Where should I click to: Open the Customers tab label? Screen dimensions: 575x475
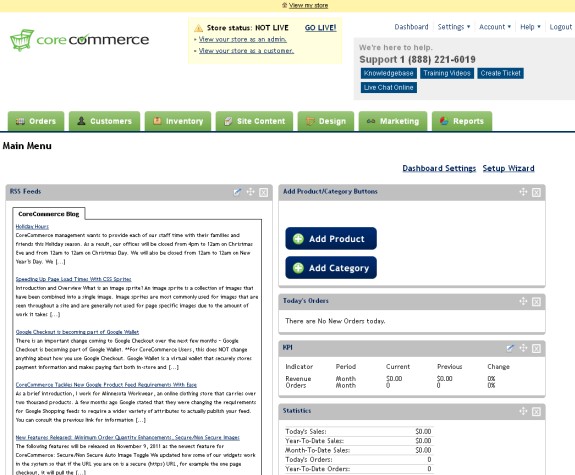tap(111, 121)
